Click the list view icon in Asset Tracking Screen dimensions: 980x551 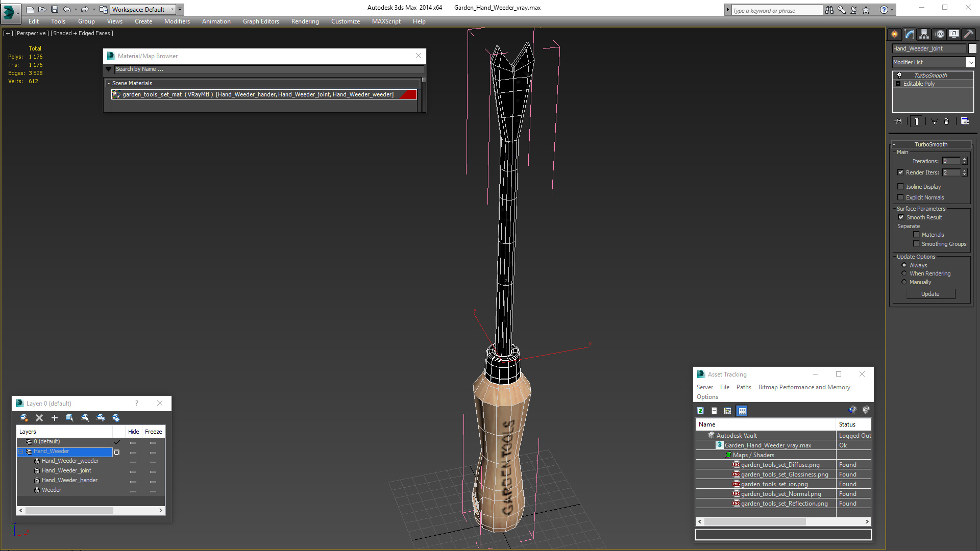714,411
